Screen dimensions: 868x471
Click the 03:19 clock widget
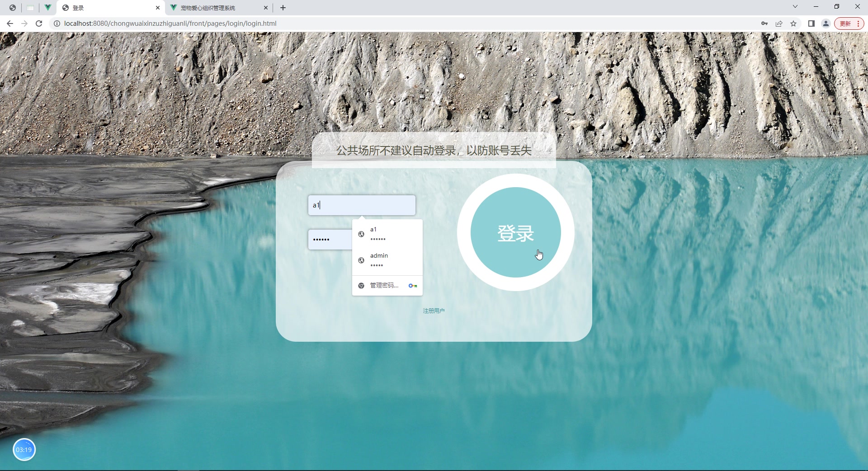click(x=24, y=449)
